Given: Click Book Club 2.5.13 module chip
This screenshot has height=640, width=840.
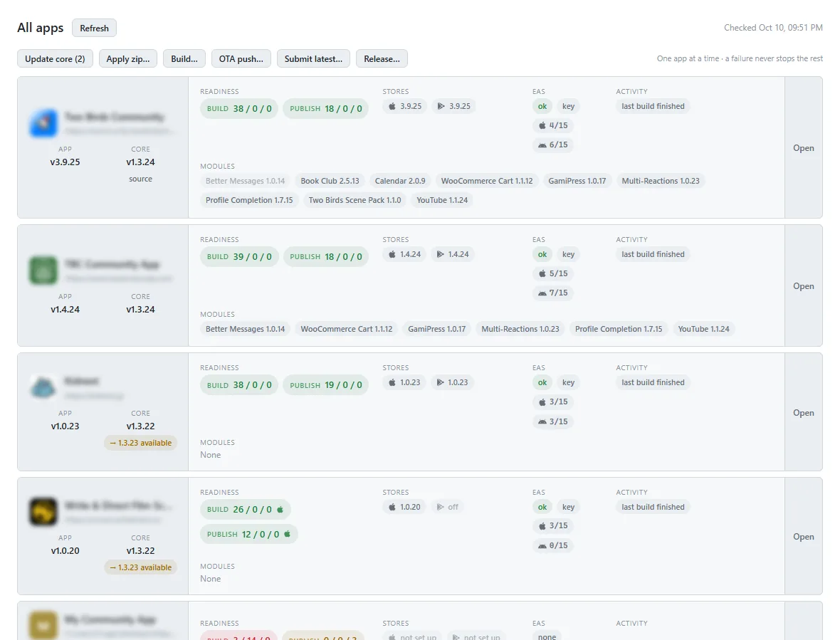Looking at the screenshot, I should (330, 181).
